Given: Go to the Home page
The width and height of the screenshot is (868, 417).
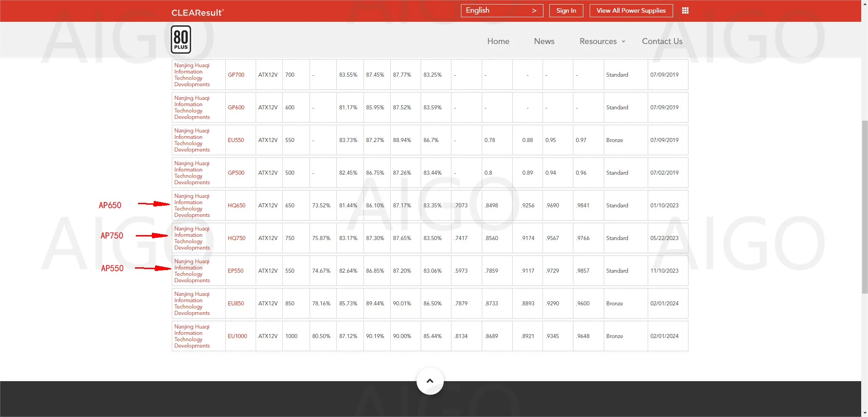Looking at the screenshot, I should pos(498,41).
